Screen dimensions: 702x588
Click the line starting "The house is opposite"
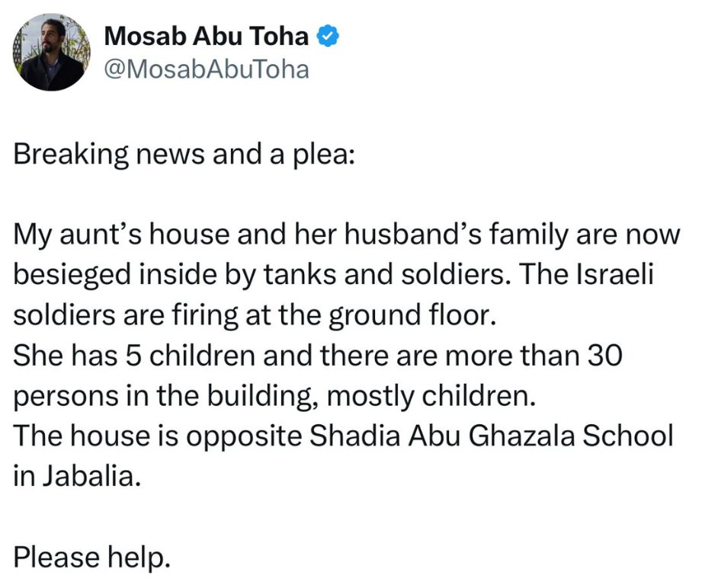tap(344, 436)
